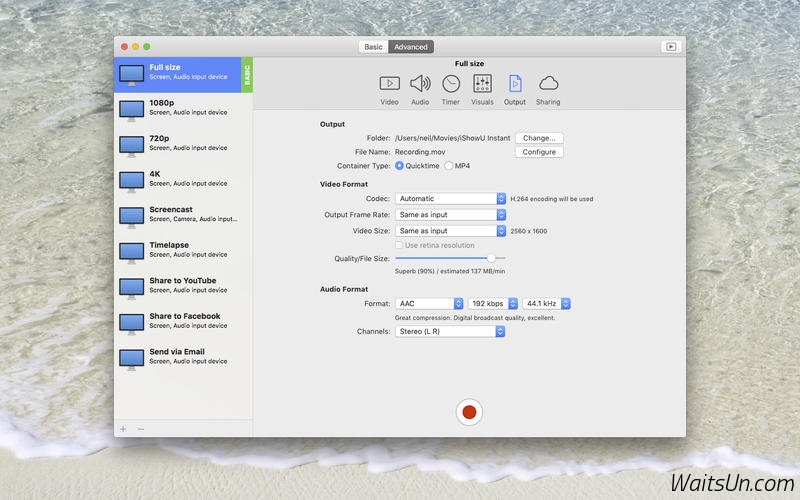Screen dimensions: 800x500
Task: Open the Channels dropdown showing Stereo
Action: 450,331
